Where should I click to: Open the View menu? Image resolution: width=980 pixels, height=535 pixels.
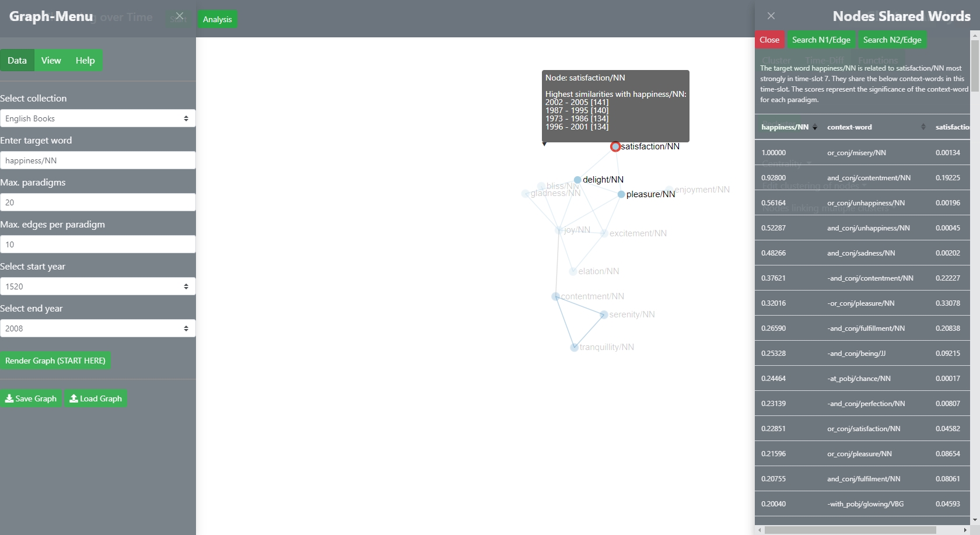coord(51,60)
